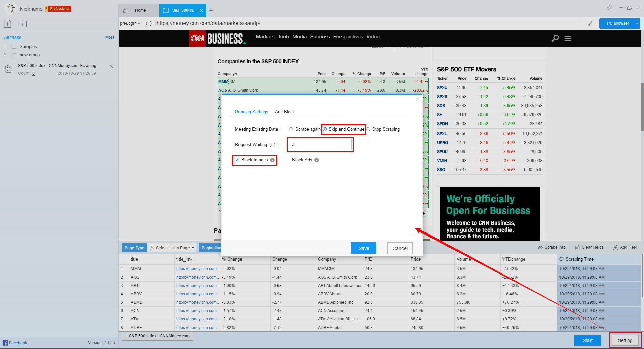The width and height of the screenshot is (644, 349).
Task: Switch to Anti-Block tab
Action: coord(285,112)
